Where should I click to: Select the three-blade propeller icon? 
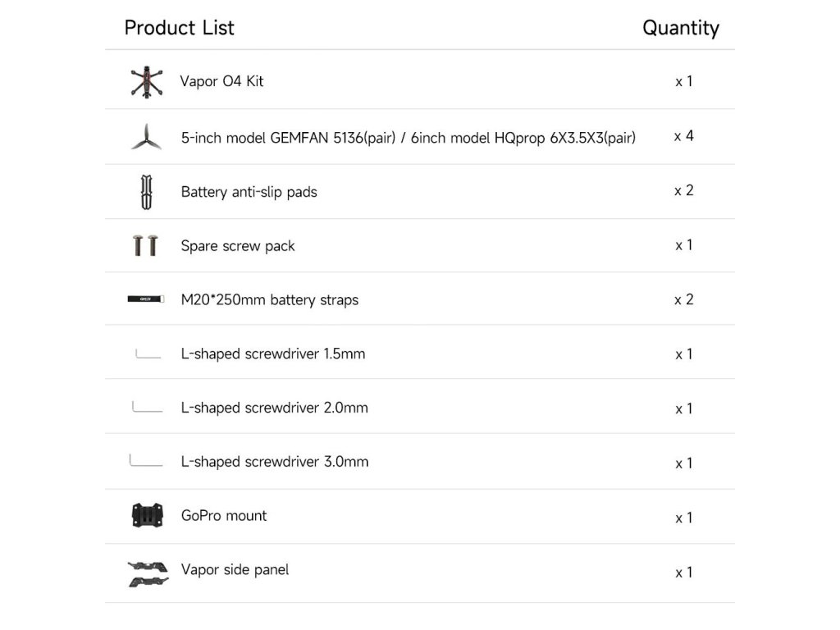pyautogui.click(x=145, y=136)
